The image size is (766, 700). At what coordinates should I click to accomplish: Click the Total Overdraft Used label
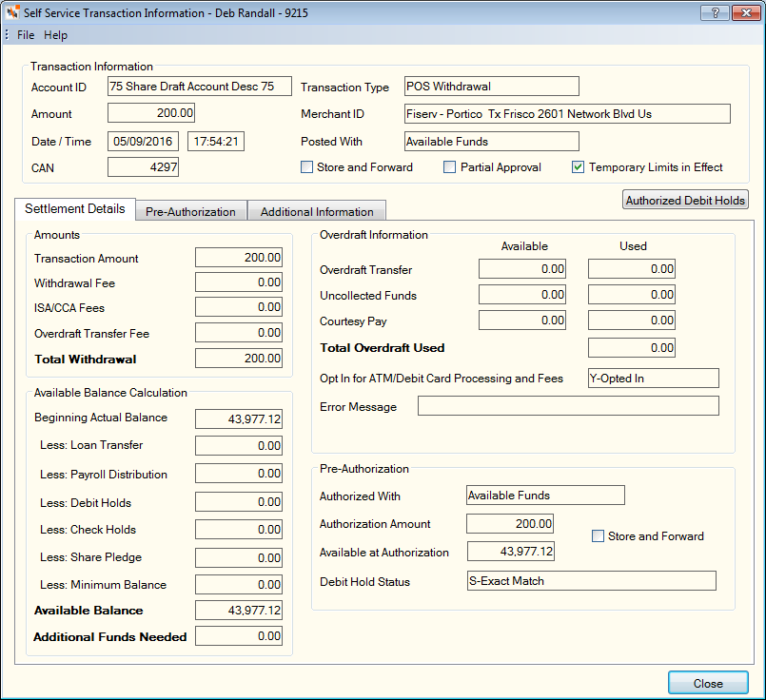click(x=382, y=348)
